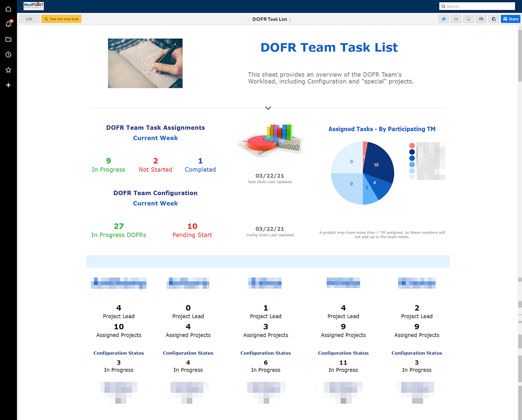Collapse section using the chevron below header
Screen dimensions: 522x420
coord(268,108)
